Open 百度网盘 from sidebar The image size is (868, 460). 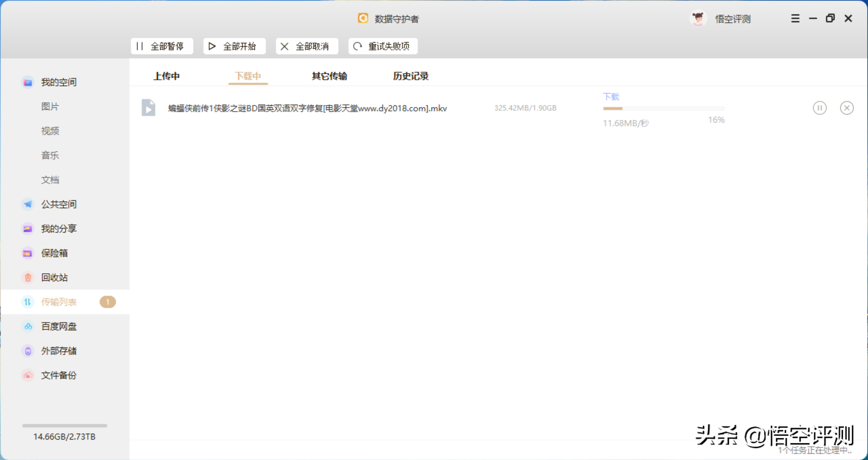coord(59,327)
